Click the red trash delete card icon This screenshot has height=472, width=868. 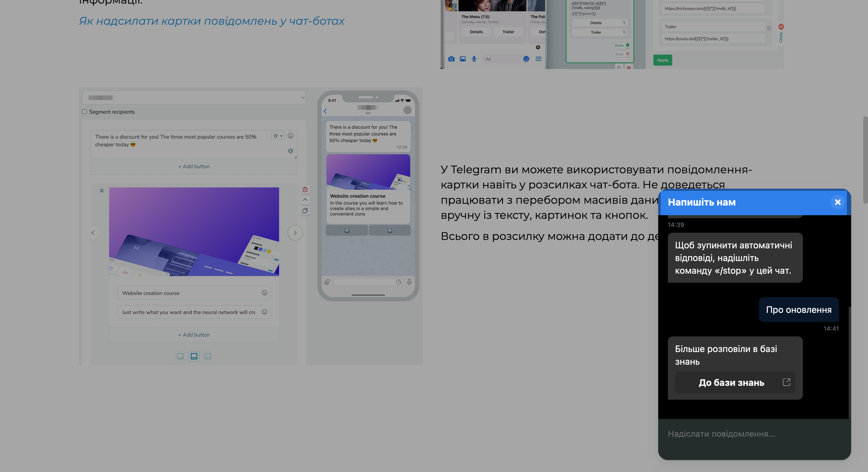pyautogui.click(x=305, y=189)
